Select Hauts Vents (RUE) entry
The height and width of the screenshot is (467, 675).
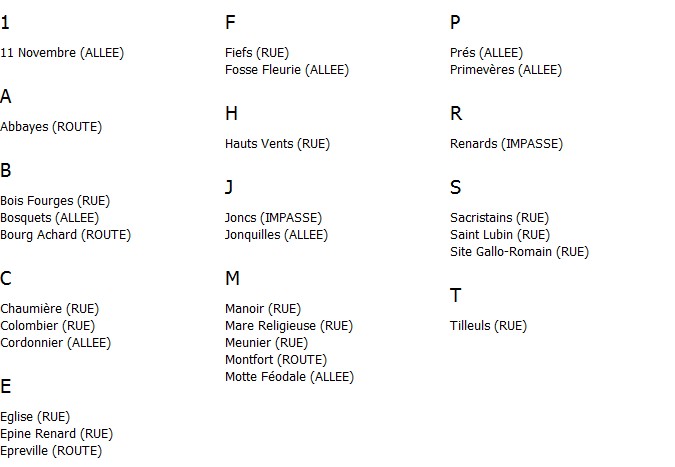278,144
